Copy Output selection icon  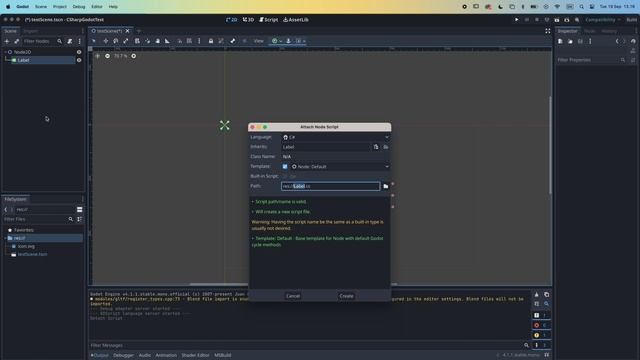(x=547, y=294)
